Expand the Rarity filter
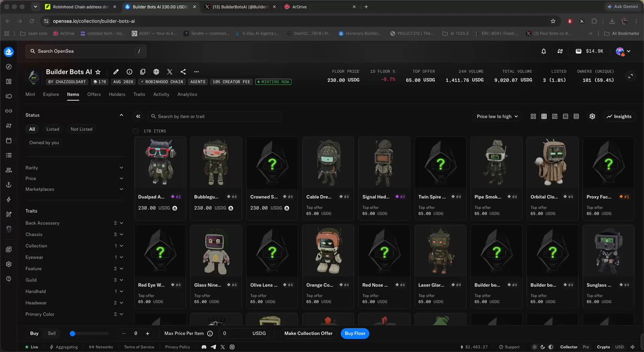 tap(75, 168)
